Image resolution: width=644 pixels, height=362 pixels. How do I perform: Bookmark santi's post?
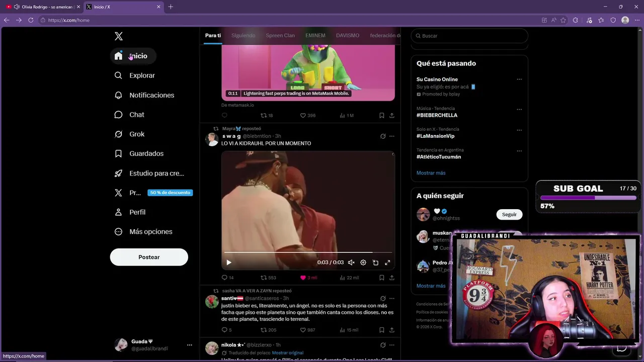click(x=382, y=330)
